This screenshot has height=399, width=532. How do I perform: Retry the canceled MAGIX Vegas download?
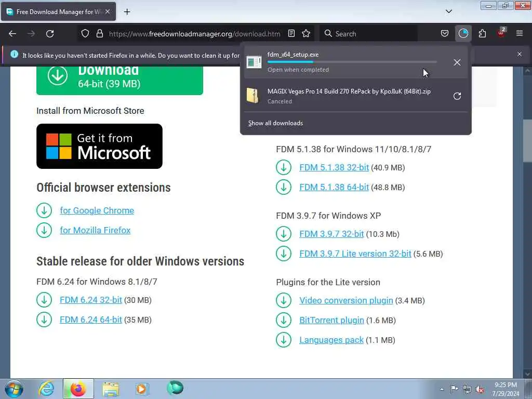pos(457,96)
